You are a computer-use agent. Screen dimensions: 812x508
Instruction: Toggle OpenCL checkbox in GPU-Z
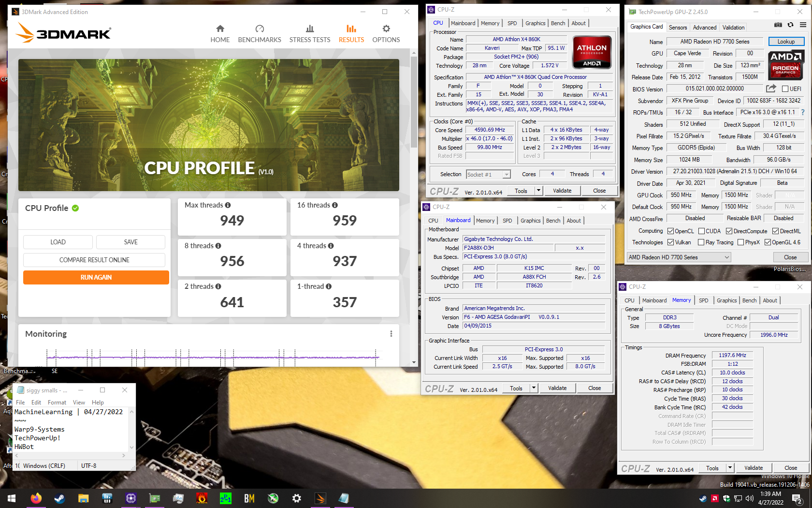[x=670, y=231]
